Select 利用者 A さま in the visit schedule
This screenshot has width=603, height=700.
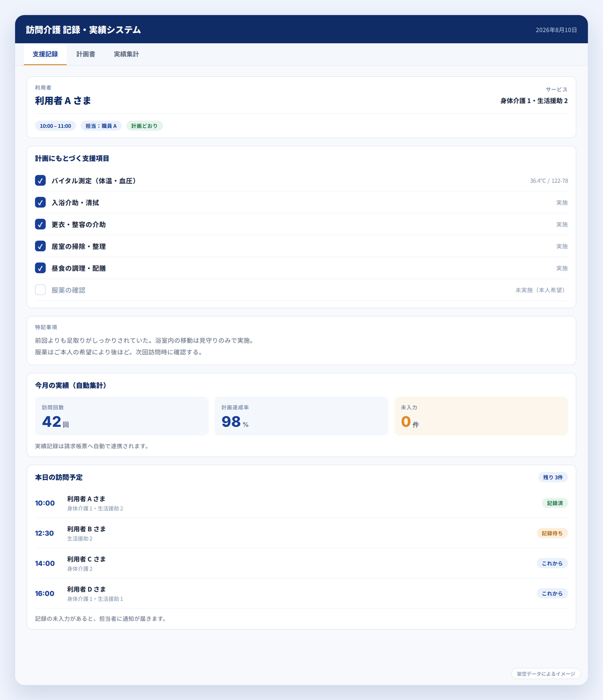[x=87, y=499]
